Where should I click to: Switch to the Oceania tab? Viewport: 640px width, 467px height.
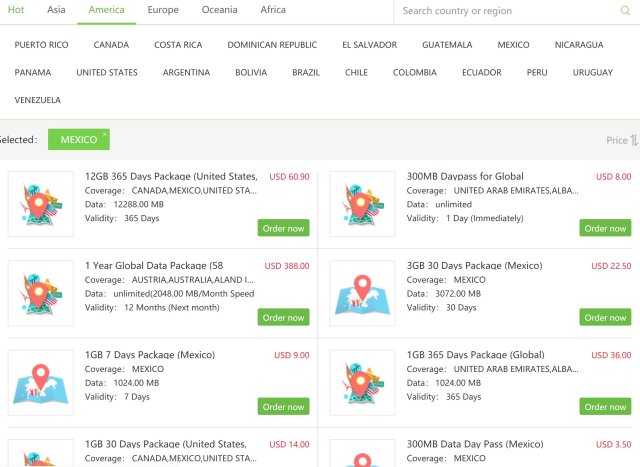pyautogui.click(x=219, y=10)
